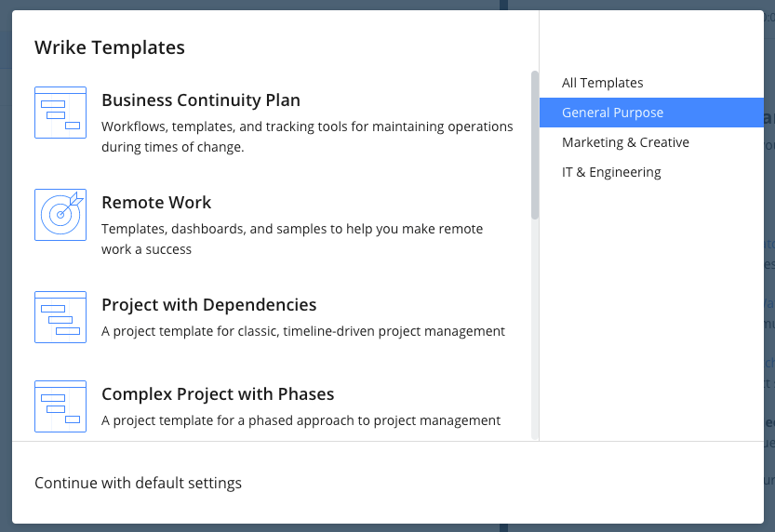This screenshot has width=775, height=532.
Task: Open the Business Continuity Plan template title
Action: coord(201,100)
